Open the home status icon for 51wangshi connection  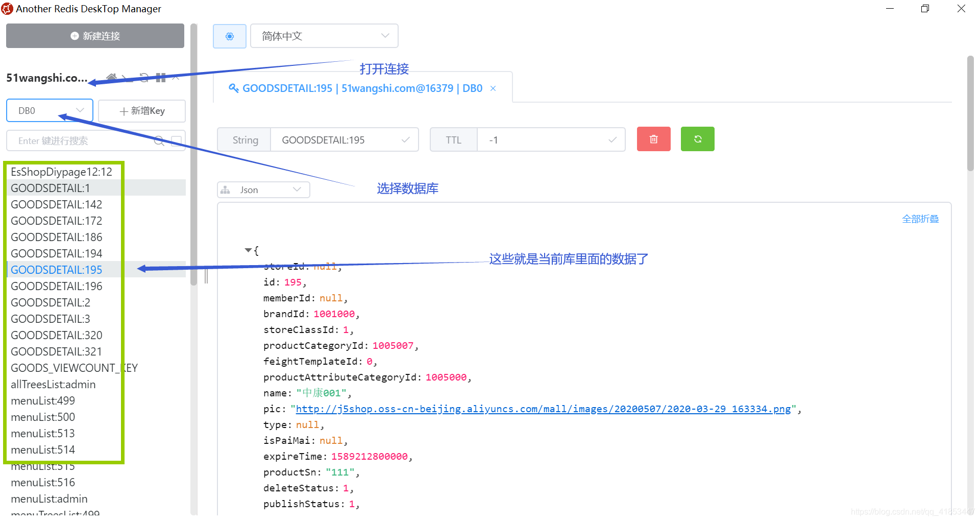coord(111,78)
